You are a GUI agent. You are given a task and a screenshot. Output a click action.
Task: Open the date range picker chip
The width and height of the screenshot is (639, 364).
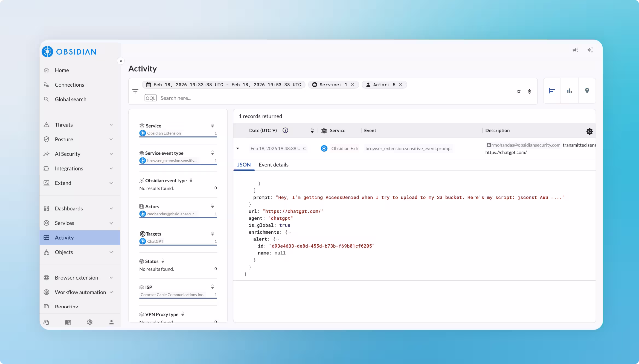[223, 85]
